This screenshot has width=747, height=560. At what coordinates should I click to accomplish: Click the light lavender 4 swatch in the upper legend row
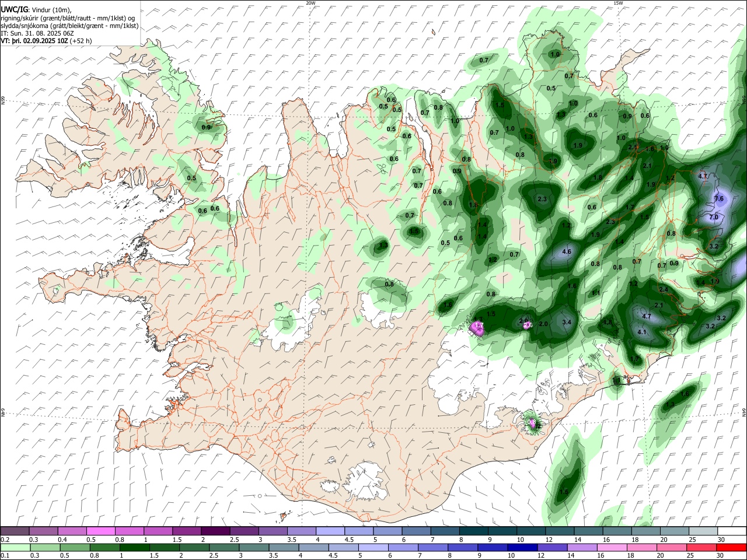click(330, 531)
